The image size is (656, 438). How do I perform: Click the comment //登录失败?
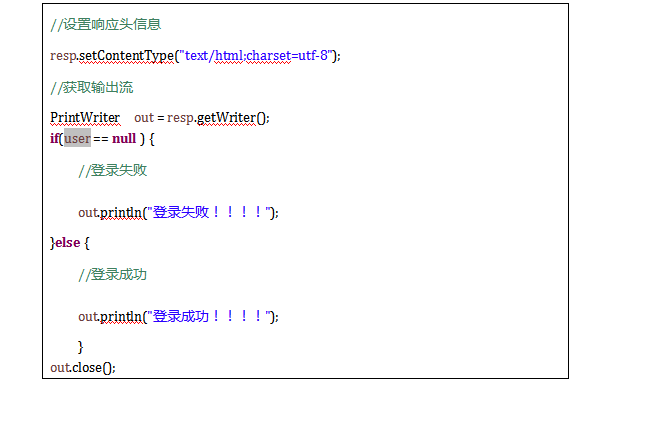(x=113, y=170)
